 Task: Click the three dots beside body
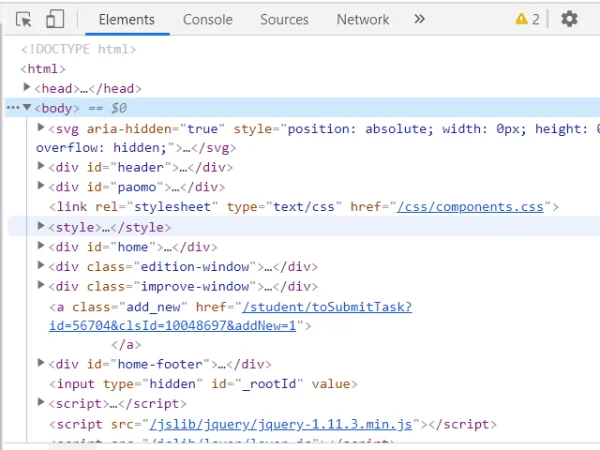pos(12,108)
